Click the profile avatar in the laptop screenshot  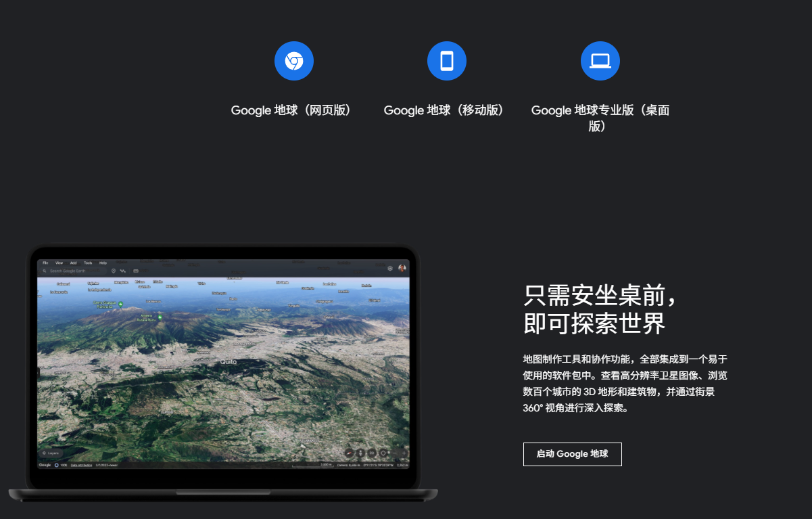click(x=402, y=269)
